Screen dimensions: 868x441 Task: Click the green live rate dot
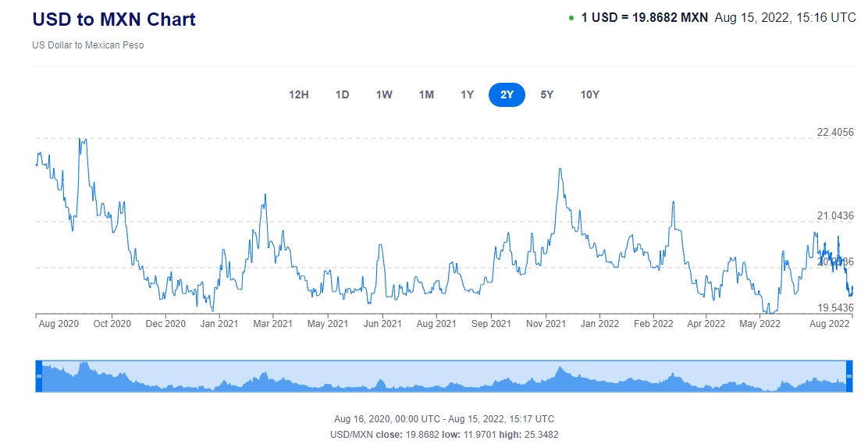pos(571,18)
